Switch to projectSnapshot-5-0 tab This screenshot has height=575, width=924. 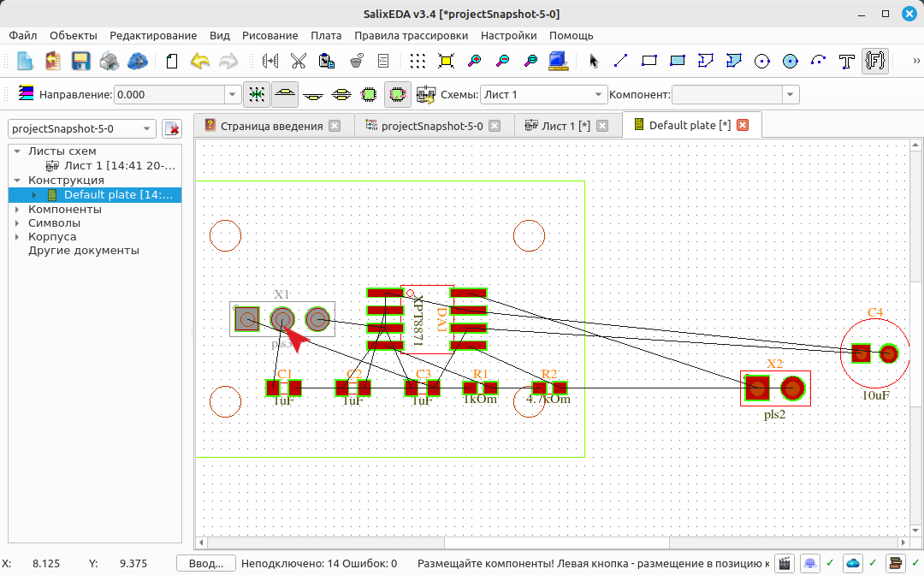pos(432,126)
